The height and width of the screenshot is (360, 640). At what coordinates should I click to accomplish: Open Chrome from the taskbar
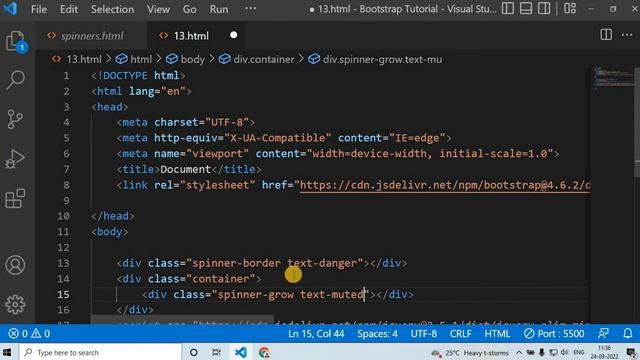point(264,352)
